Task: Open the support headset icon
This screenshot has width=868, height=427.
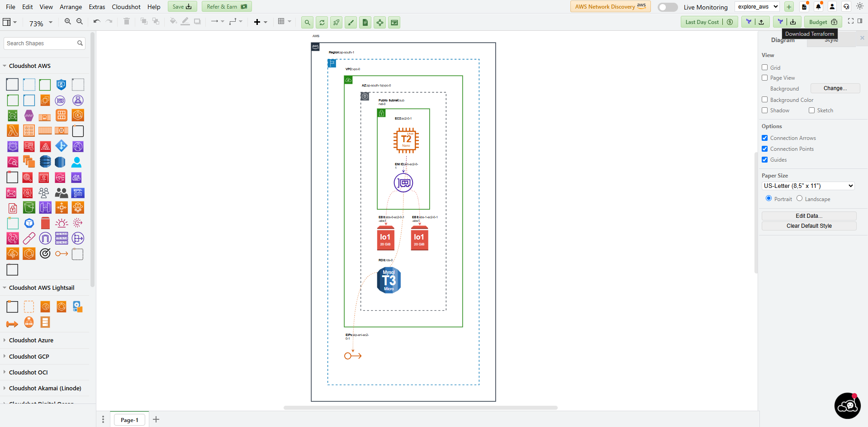Action: click(846, 7)
